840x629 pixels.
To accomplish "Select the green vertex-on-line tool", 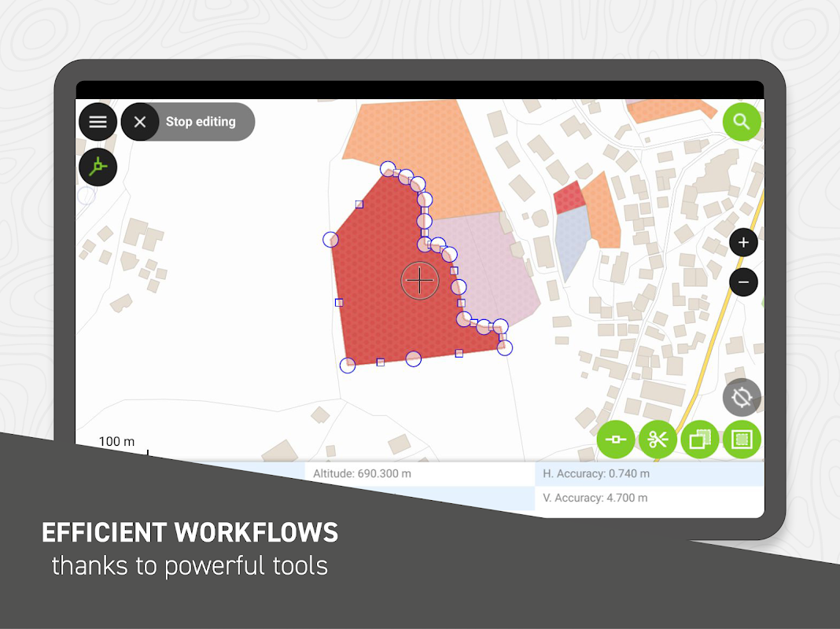I will pos(616,440).
